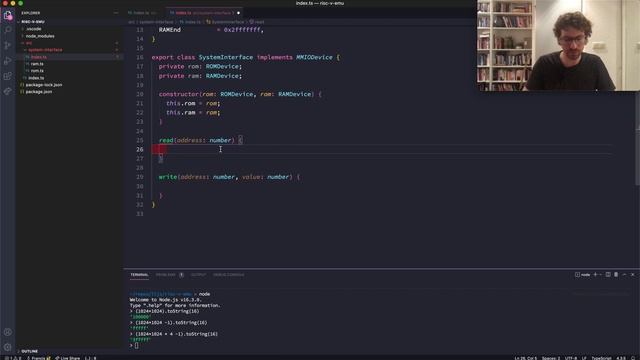The image size is (640, 360).
Task: Click the TypeScript language mode status item
Action: (x=602, y=358)
